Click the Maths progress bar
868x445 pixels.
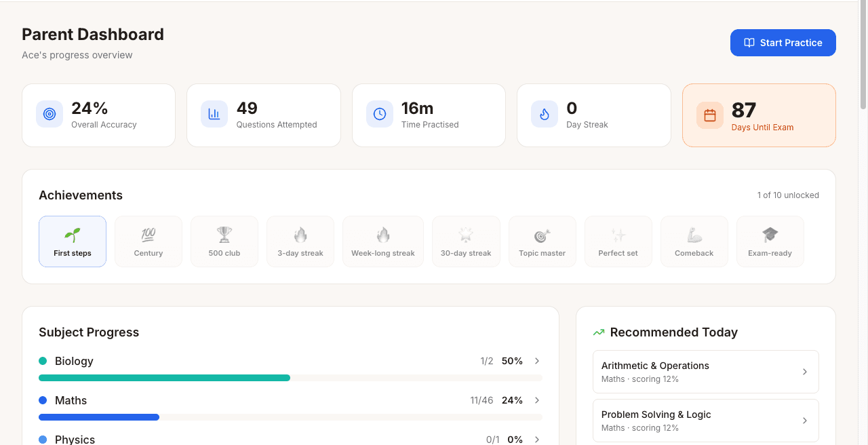[x=290, y=417]
